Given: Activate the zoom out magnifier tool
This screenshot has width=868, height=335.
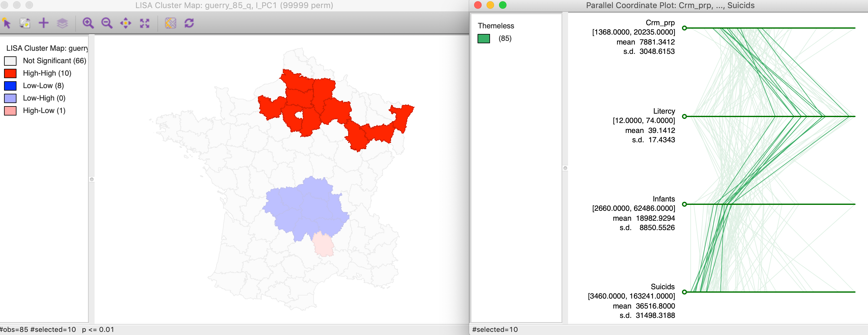Looking at the screenshot, I should click(107, 23).
